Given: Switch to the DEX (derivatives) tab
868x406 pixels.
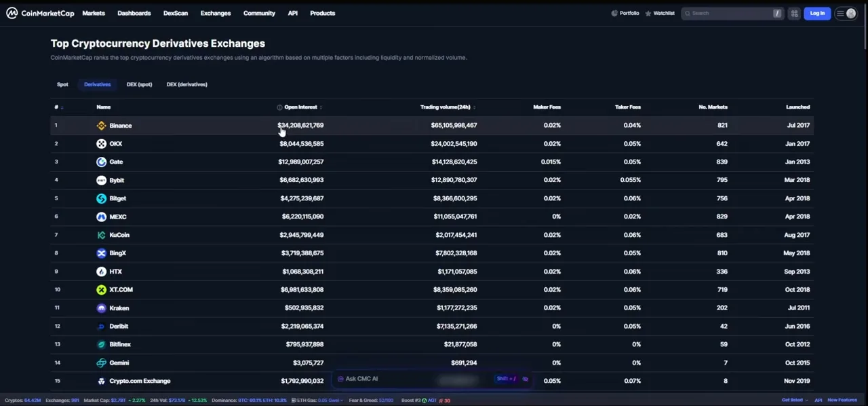Looking at the screenshot, I should coord(186,84).
